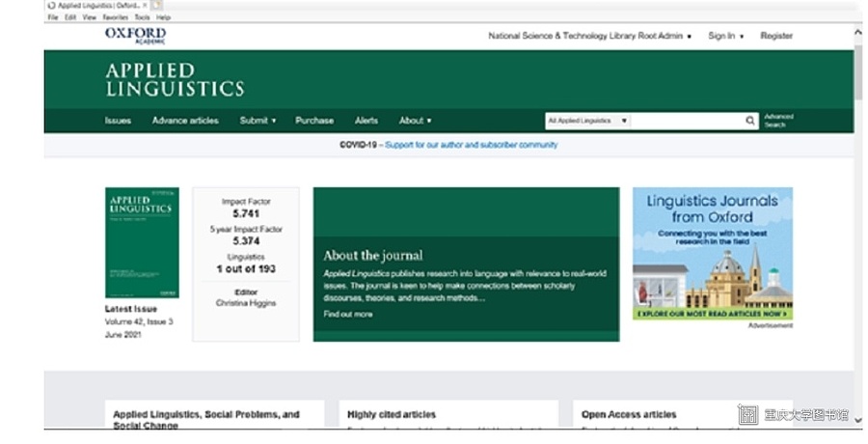The height and width of the screenshot is (444, 868).
Task: Open a new browser tab
Action: [x=156, y=6]
